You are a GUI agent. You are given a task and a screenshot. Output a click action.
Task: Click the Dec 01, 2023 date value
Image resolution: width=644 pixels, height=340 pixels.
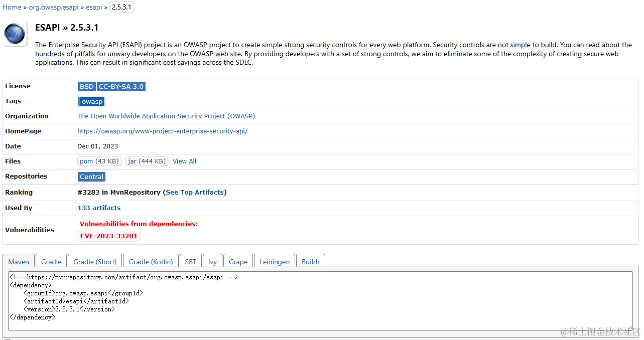point(97,146)
